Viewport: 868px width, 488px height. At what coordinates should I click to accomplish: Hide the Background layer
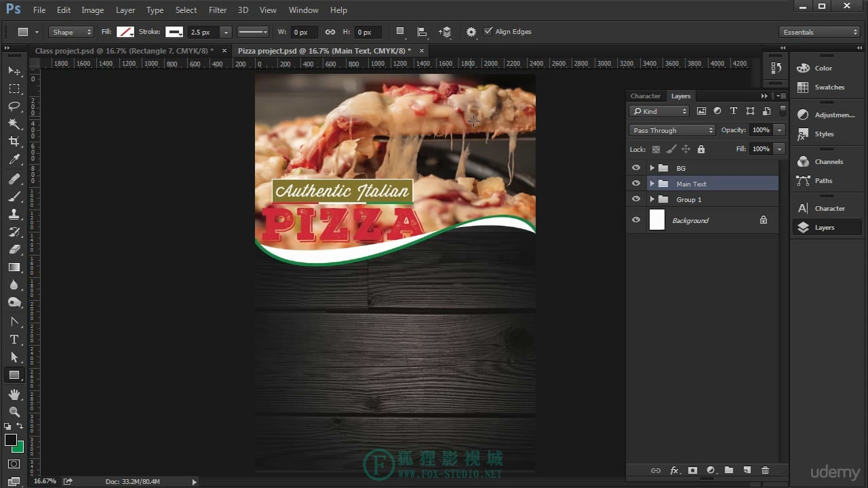pyautogui.click(x=635, y=220)
